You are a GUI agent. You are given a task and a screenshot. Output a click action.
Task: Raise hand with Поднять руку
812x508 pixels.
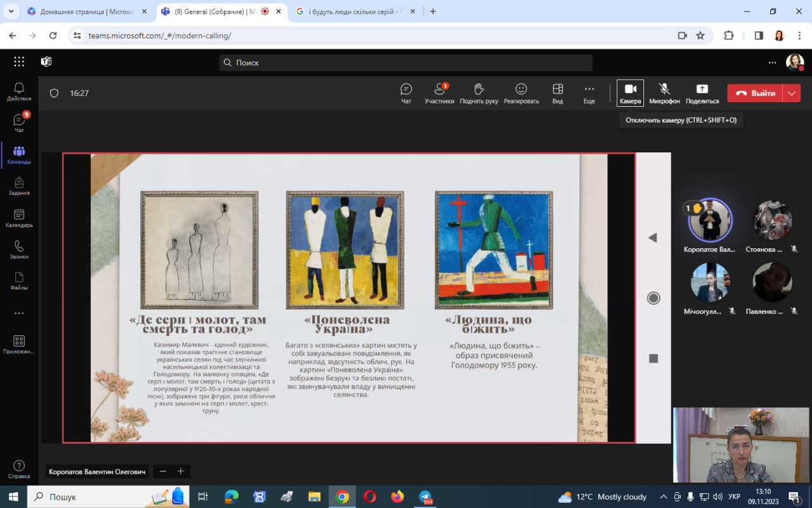click(x=479, y=93)
